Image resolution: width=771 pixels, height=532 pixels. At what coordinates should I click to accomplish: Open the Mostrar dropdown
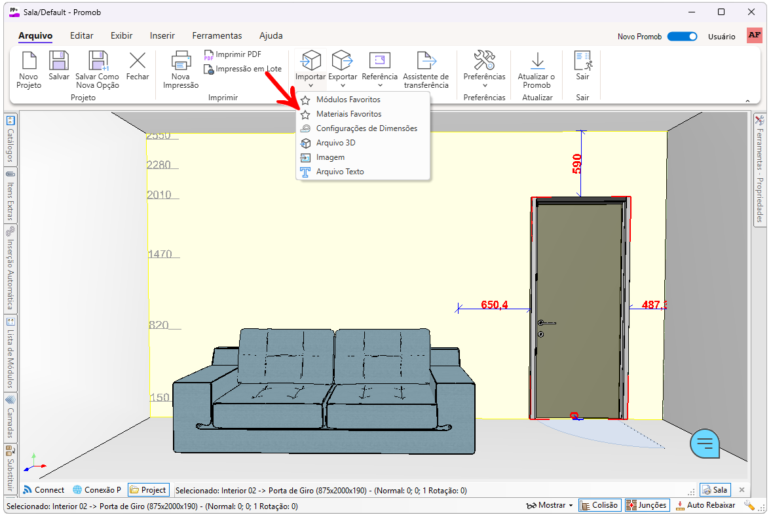click(550, 505)
